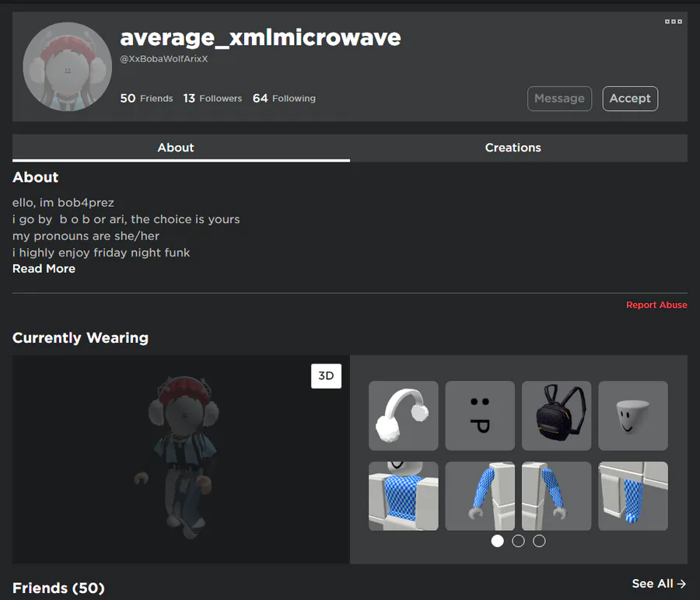Click the username @XxBobaWolfArixX
Viewport: 700px width, 600px height.
(x=164, y=59)
